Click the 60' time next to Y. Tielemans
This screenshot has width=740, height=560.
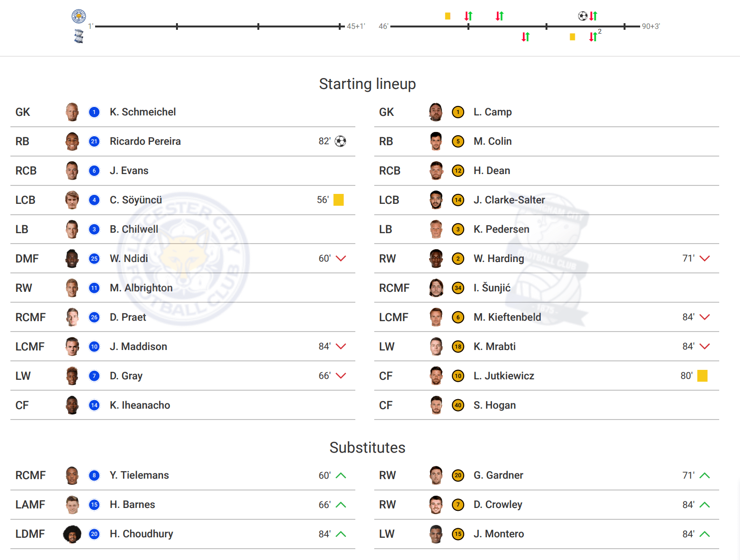pyautogui.click(x=325, y=475)
